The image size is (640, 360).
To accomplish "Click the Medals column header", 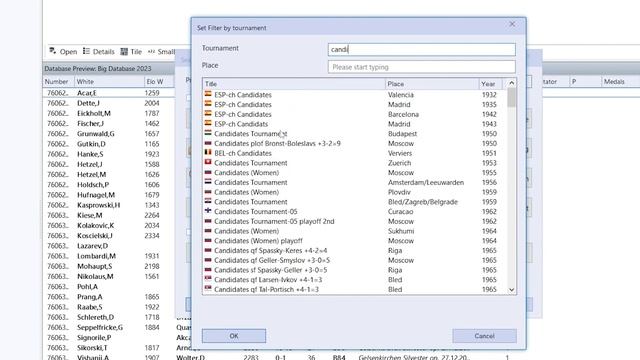I will [620, 82].
